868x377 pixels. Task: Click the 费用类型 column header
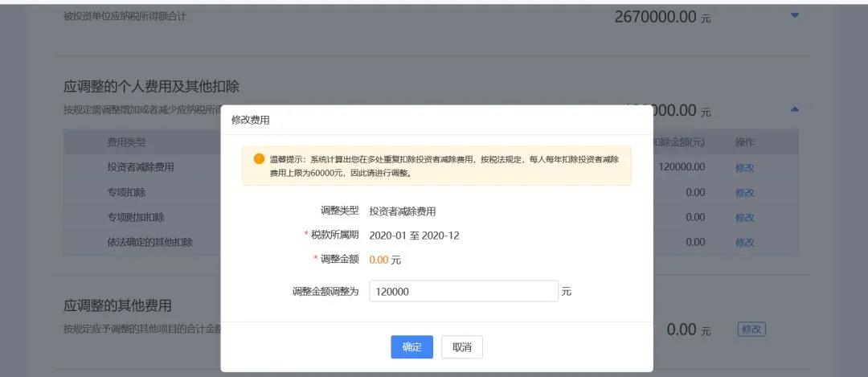pos(126,142)
